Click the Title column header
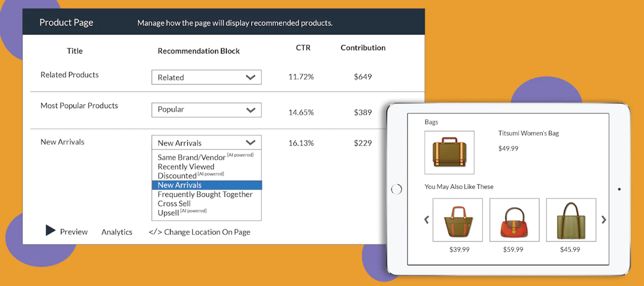Viewport: 644px width, 286px height. [75, 51]
